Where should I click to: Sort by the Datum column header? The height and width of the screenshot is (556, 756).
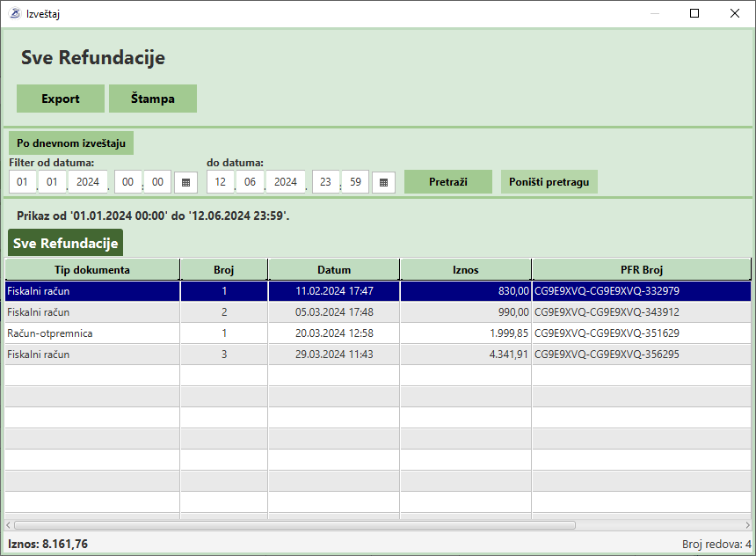(334, 270)
